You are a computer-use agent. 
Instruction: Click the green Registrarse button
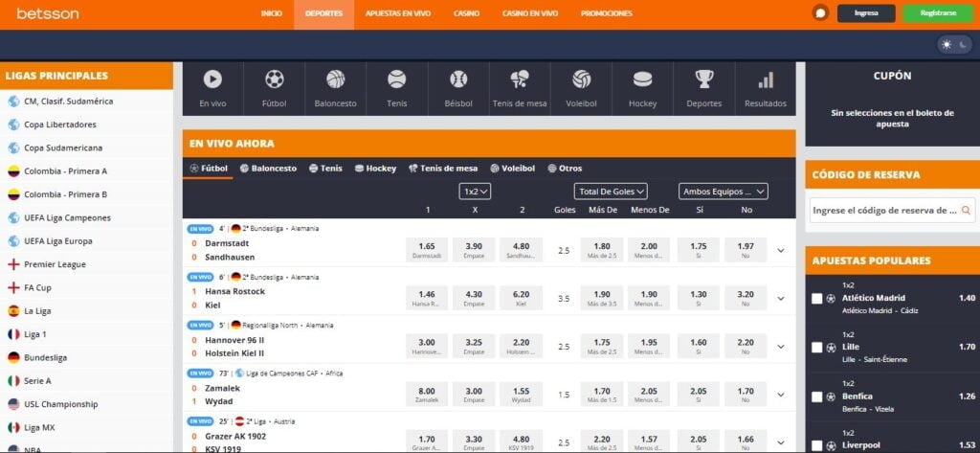click(x=938, y=13)
